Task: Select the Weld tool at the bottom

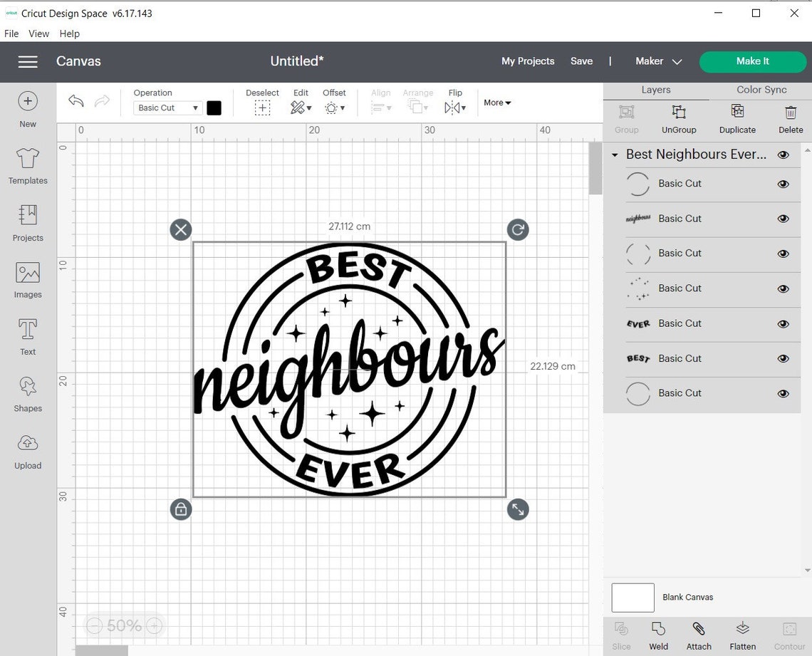Action: click(658, 633)
